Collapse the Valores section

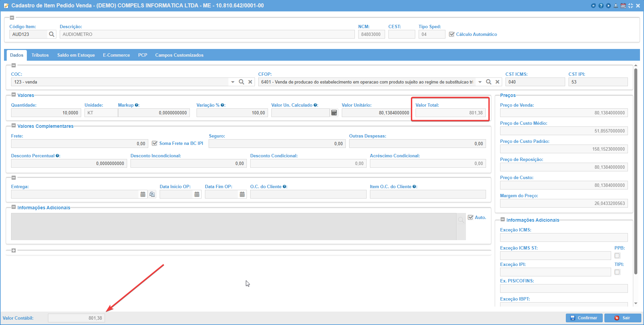pyautogui.click(x=14, y=95)
